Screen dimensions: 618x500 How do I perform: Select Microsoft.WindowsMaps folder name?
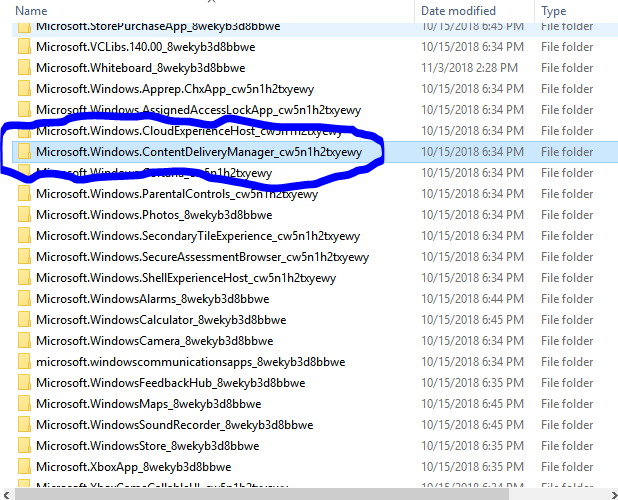[x=149, y=404]
